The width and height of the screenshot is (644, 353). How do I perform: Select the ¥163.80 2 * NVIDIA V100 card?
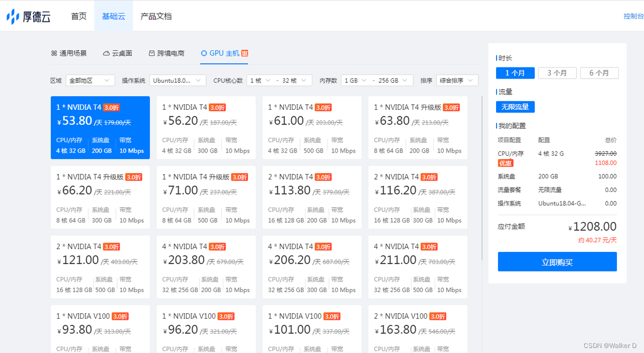coord(418,329)
